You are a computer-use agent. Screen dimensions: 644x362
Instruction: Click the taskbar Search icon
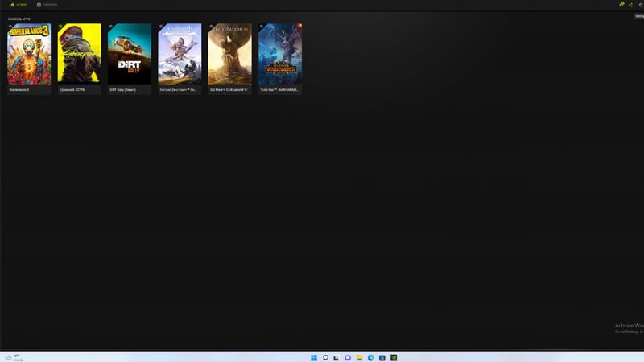coord(325,357)
